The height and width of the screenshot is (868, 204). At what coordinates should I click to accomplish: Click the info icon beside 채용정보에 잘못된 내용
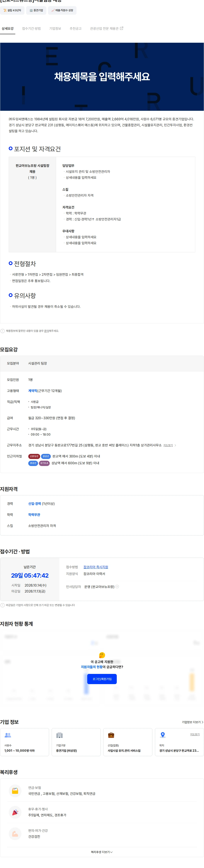coord(3,331)
